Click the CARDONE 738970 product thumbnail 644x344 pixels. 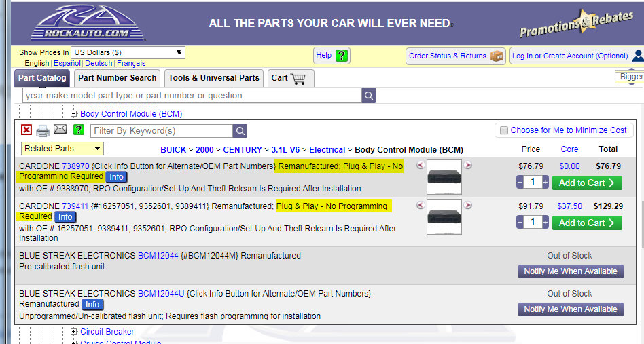click(x=444, y=176)
